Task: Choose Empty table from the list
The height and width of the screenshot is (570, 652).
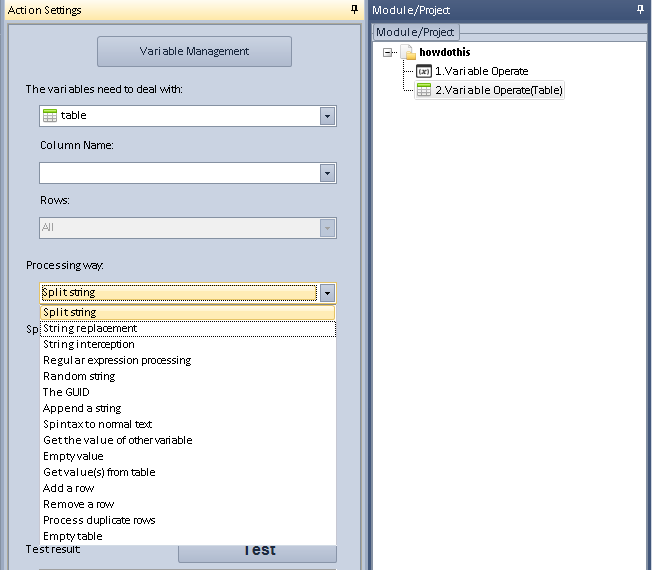Action: pyautogui.click(x=72, y=536)
